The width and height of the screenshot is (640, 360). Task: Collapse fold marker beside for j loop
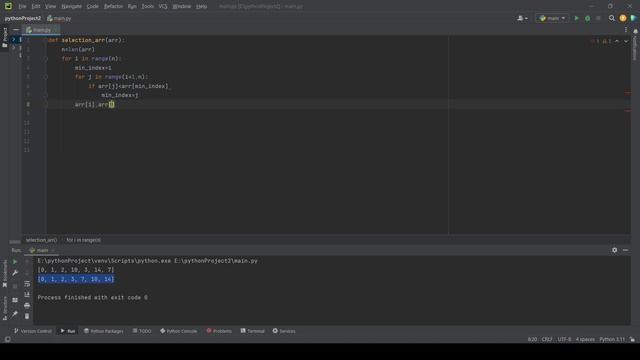[x=46, y=77]
